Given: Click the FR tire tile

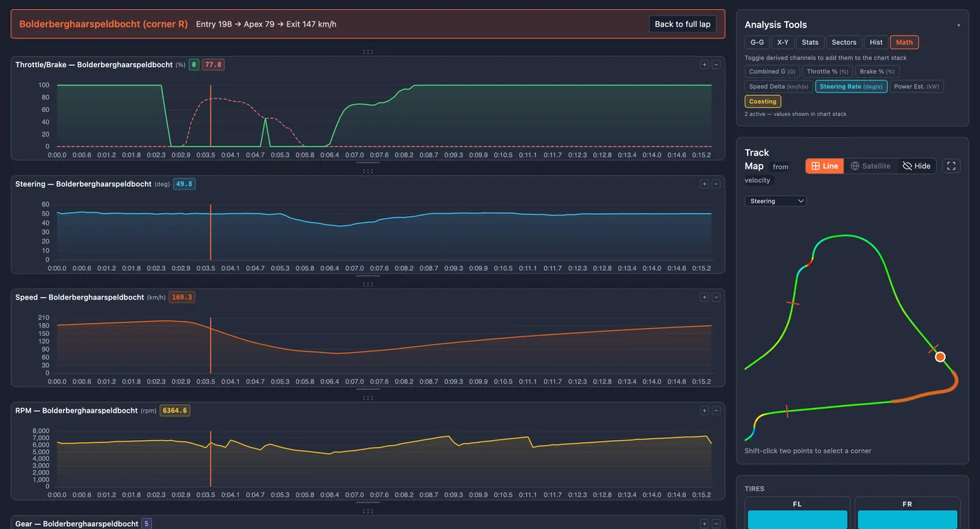Looking at the screenshot, I should pyautogui.click(x=907, y=513).
